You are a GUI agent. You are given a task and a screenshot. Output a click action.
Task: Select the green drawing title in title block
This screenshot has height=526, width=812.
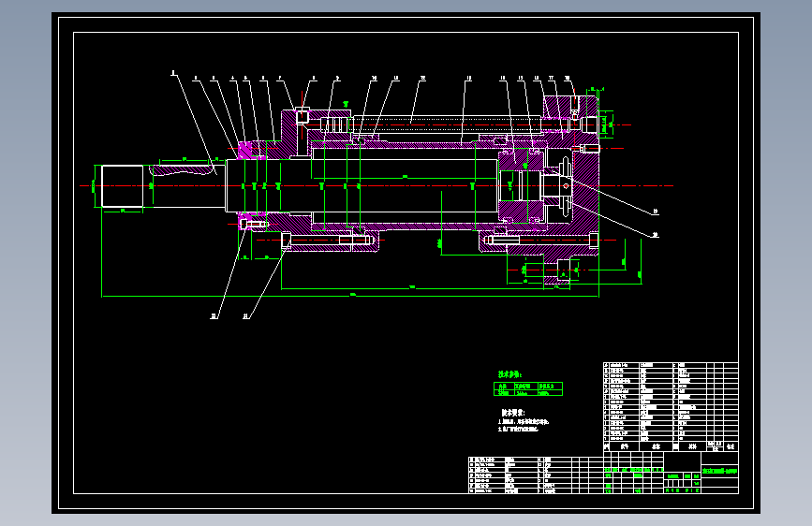pyautogui.click(x=719, y=471)
